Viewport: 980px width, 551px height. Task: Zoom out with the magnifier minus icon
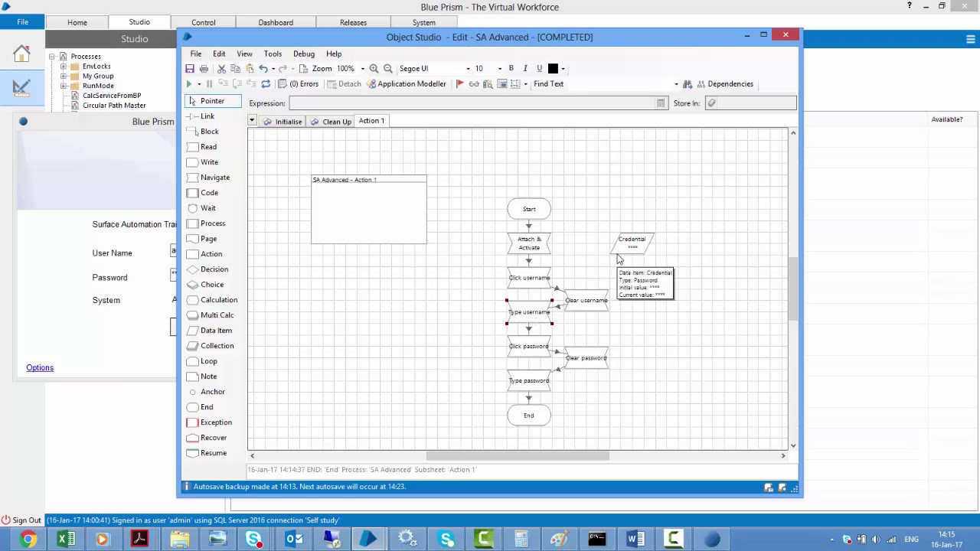[387, 69]
